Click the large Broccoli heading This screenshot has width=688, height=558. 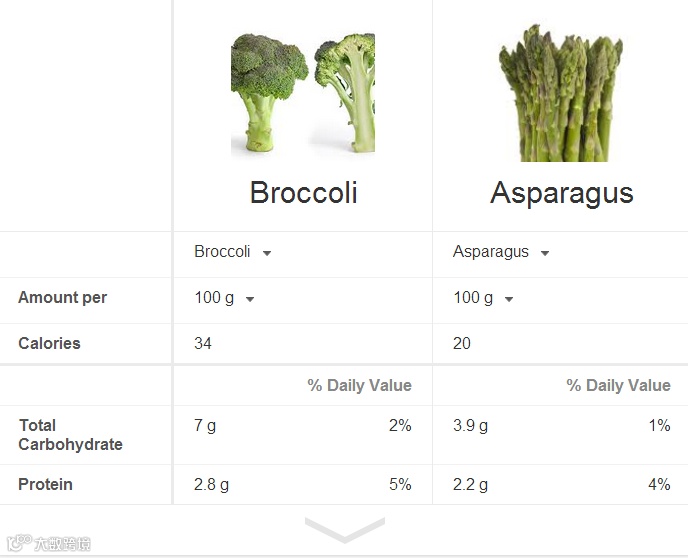(303, 192)
